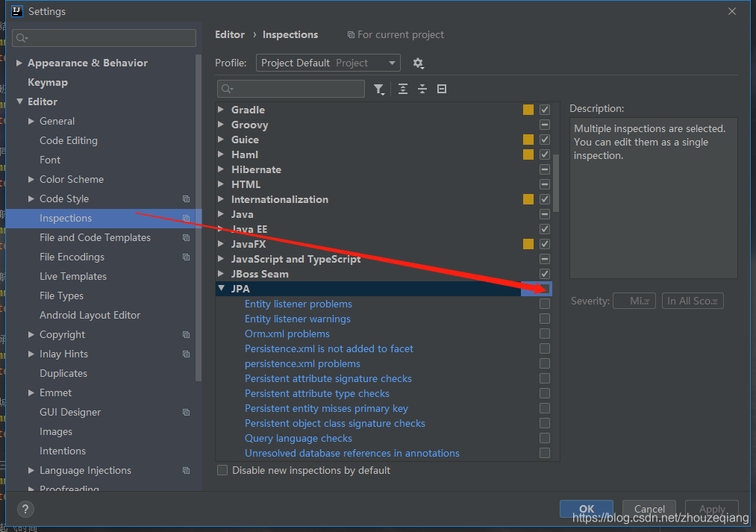Screen dimensions: 756x532
Task: Close the Settings dialog
Action: (732, 11)
